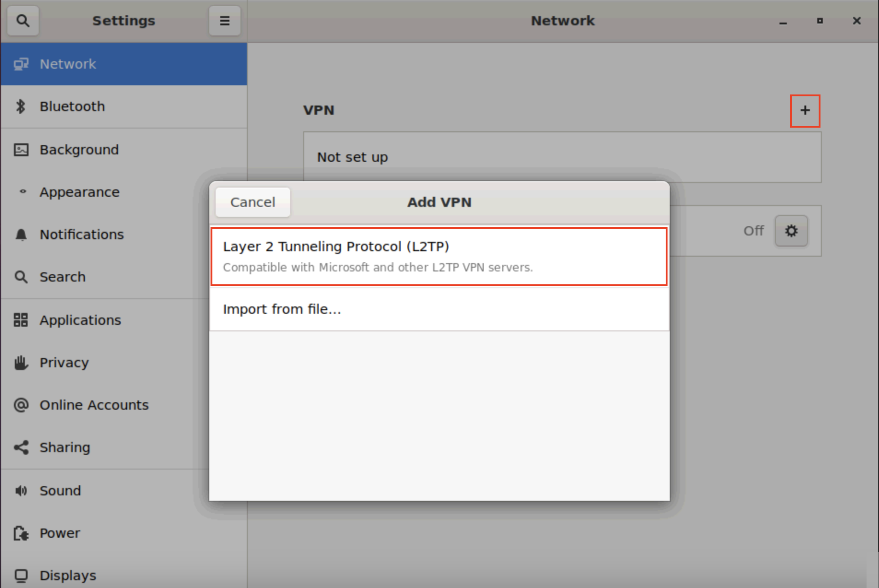Image resolution: width=879 pixels, height=588 pixels.
Task: Click the Privacy hand icon
Action: pos(21,363)
